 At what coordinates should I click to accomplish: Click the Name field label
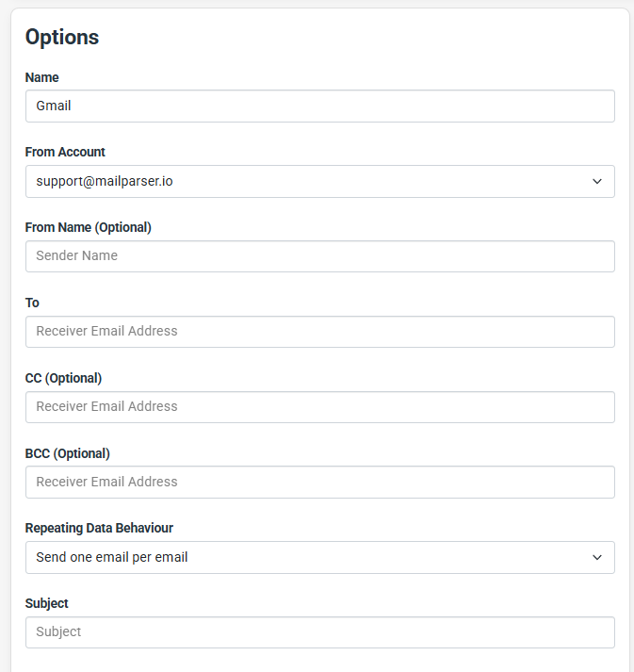(x=42, y=77)
